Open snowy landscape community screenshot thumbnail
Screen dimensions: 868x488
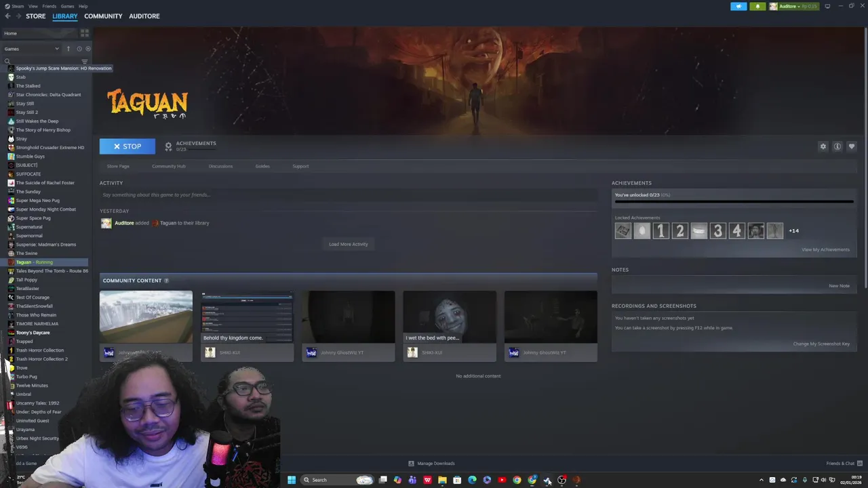146,317
